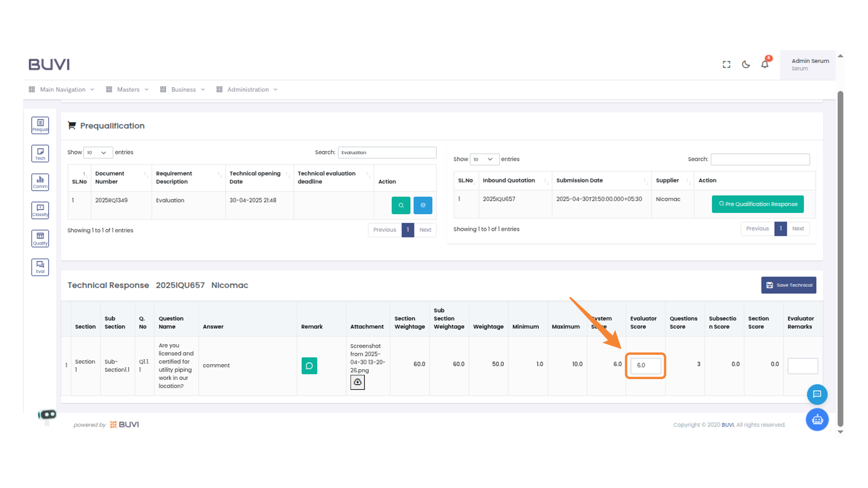The width and height of the screenshot is (868, 488).
Task: Expand the Main Navigation menu
Action: coord(62,89)
